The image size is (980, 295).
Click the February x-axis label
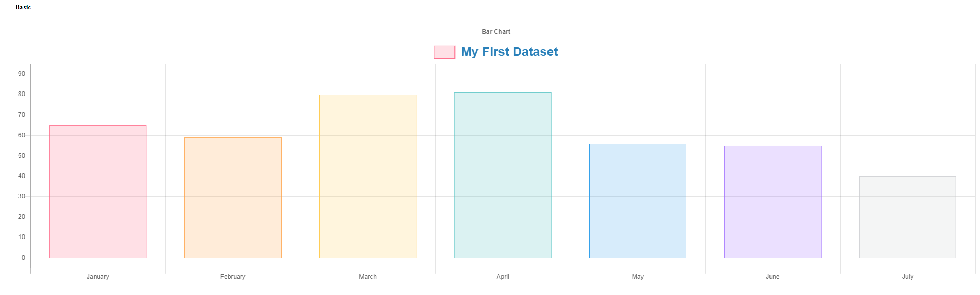(x=232, y=277)
